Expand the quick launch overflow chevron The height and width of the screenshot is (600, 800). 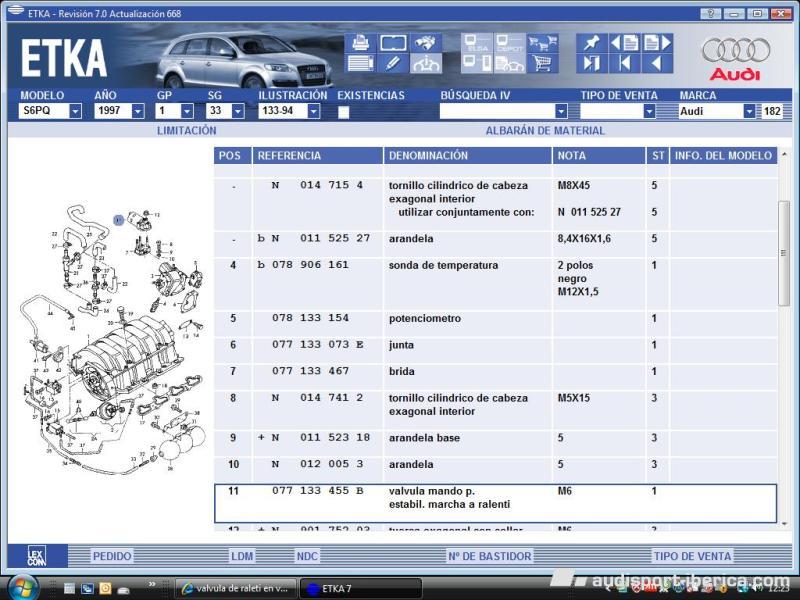152,584
